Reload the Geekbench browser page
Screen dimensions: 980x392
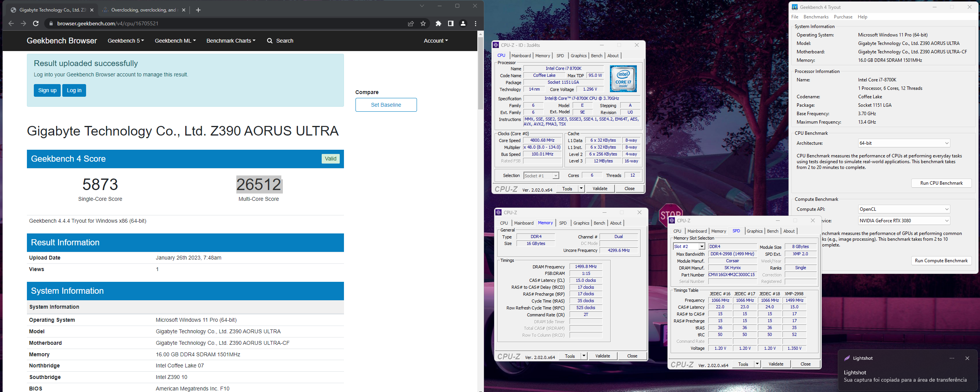[x=36, y=23]
